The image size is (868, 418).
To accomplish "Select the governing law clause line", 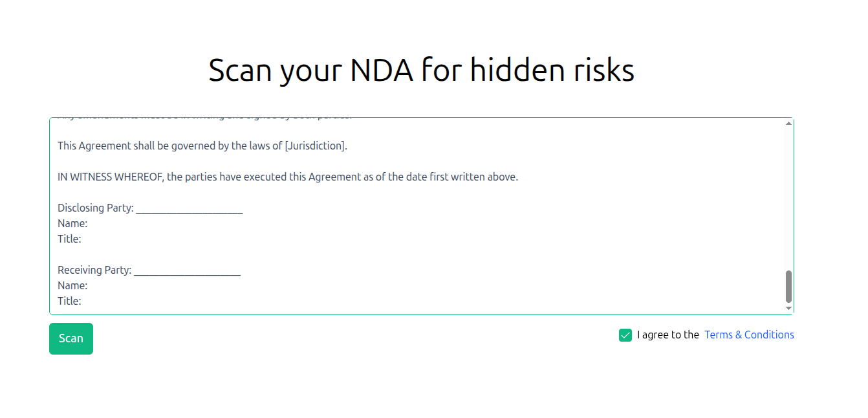I will tap(202, 145).
